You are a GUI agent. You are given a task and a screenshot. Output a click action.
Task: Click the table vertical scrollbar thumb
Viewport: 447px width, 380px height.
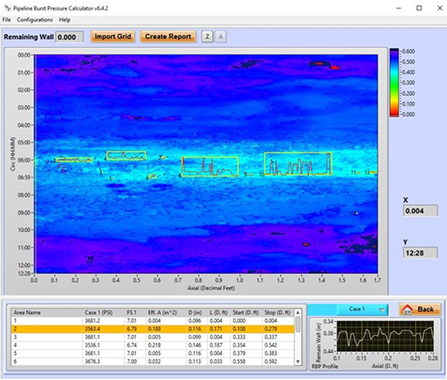[x=298, y=324]
